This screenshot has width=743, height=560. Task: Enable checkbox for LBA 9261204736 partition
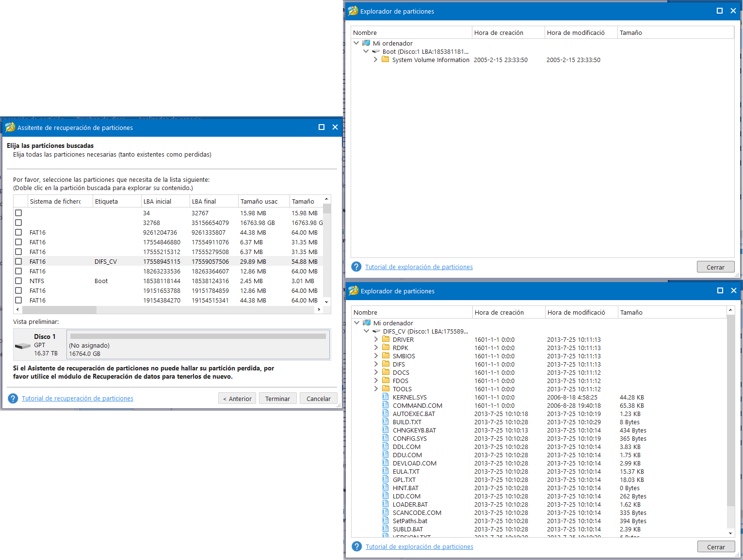[x=18, y=232]
